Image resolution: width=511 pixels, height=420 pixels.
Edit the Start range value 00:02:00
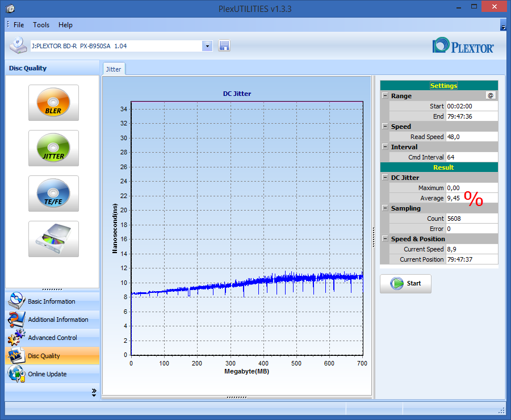(472, 106)
